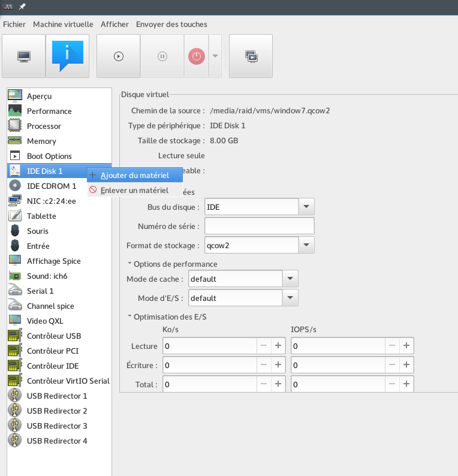Select Memory hardware entry
Screen dimensions: 458x476
click(59, 141)
